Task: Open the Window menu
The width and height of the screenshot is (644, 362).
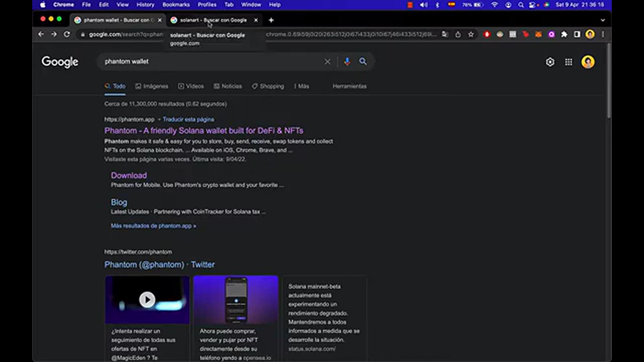Action: (x=251, y=5)
